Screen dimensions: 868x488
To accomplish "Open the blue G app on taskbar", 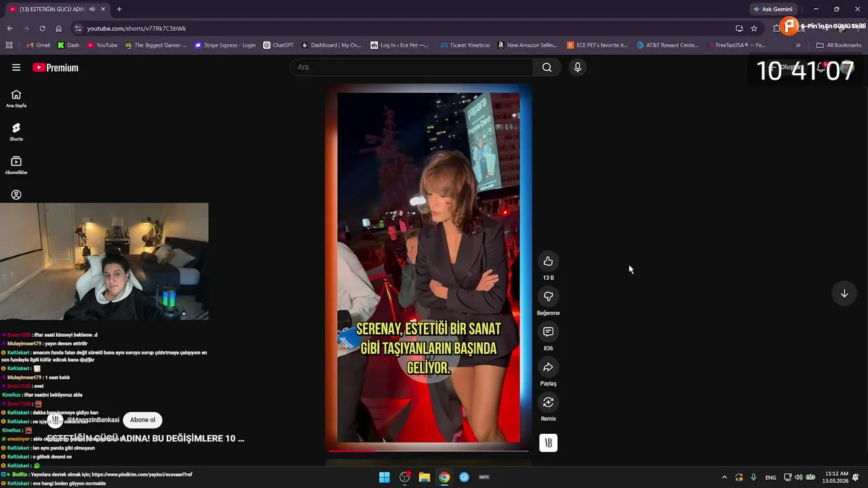I will click(x=464, y=477).
